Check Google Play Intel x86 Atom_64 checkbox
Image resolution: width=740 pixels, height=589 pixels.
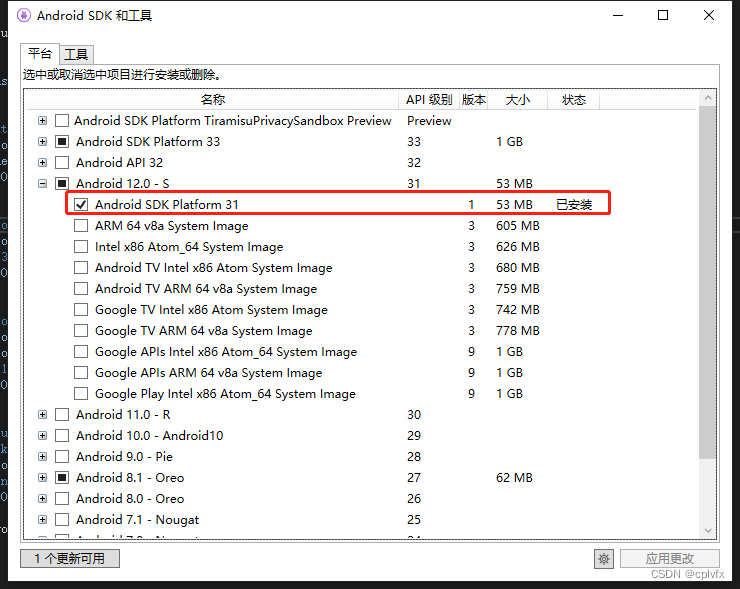81,394
